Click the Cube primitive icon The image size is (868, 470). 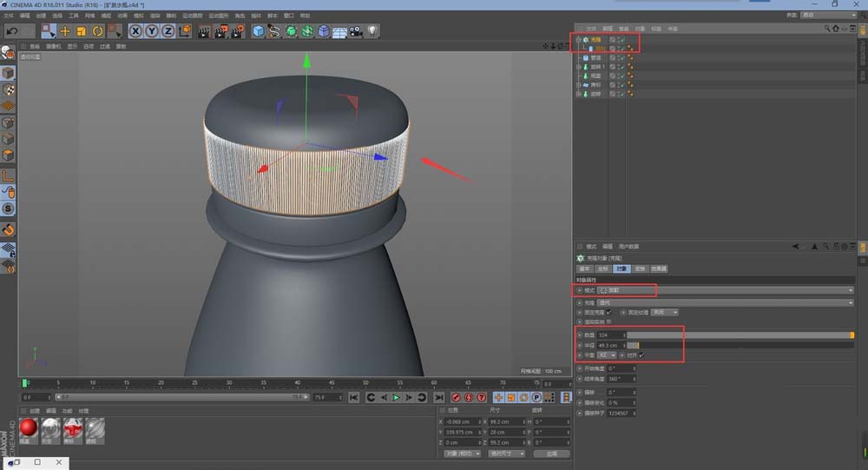(x=258, y=31)
